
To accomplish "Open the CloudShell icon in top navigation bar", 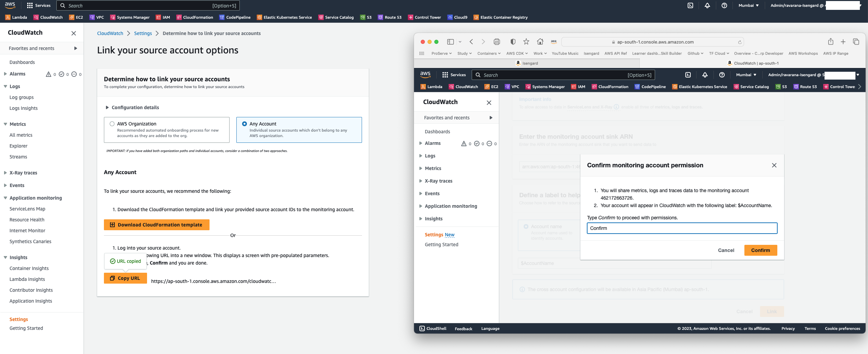I will 690,5.
